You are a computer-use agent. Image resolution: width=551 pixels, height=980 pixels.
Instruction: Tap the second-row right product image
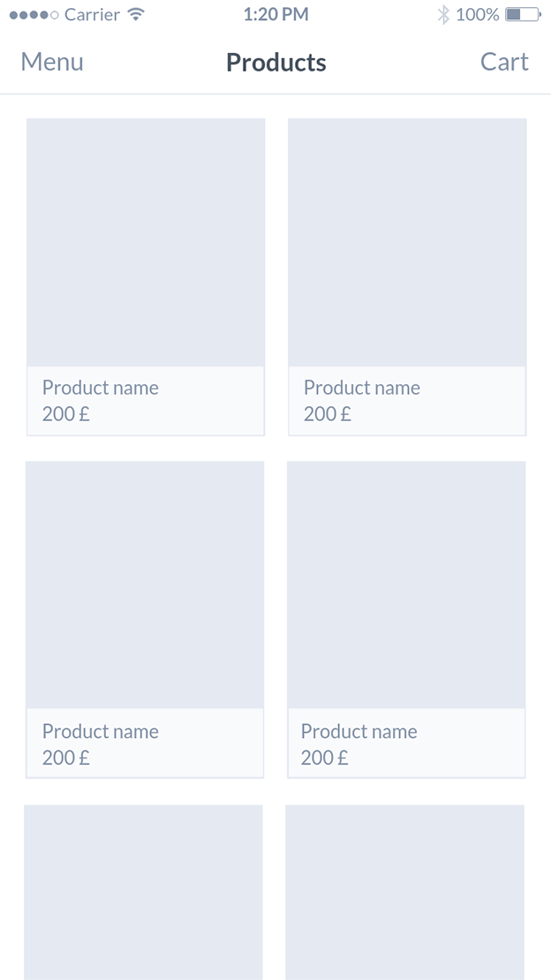click(x=406, y=584)
